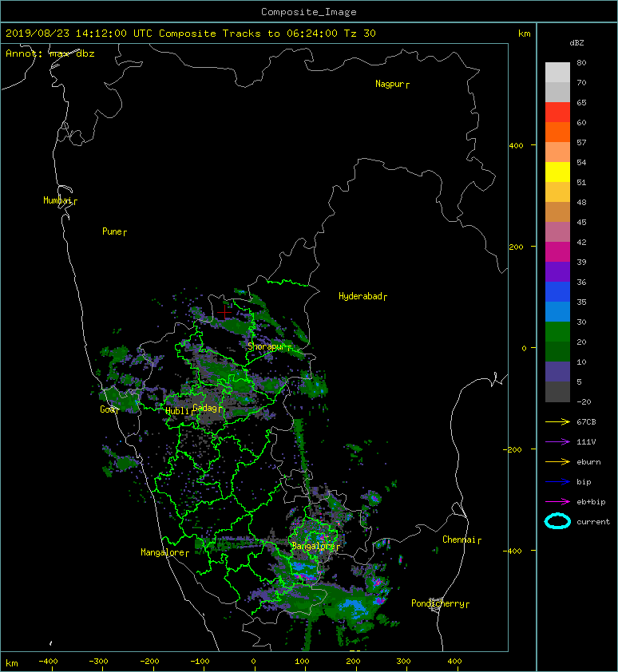Click the red cross radar marker on map
Image resolution: width=618 pixels, height=672 pixels.
[x=224, y=312]
